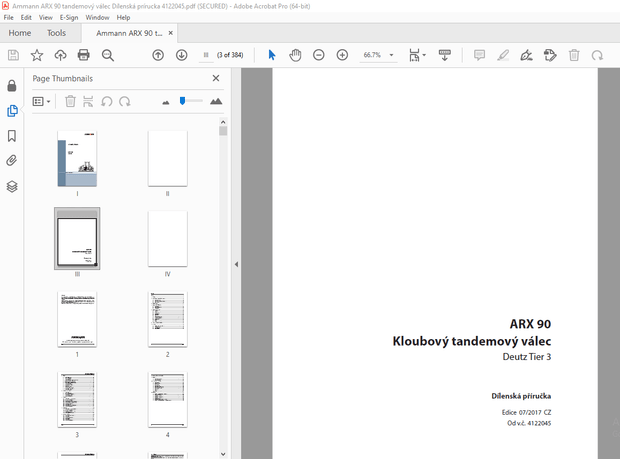
Task: Go to previous page arrow
Action: tap(158, 55)
